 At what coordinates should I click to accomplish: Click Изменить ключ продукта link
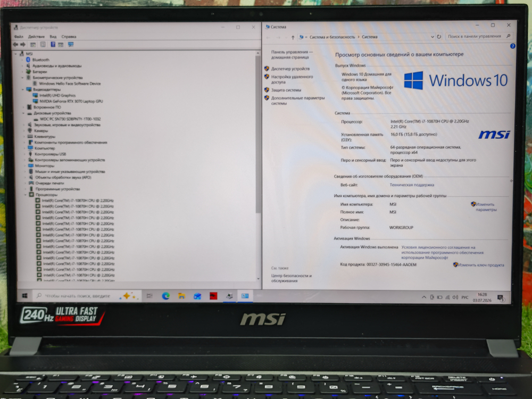481,265
